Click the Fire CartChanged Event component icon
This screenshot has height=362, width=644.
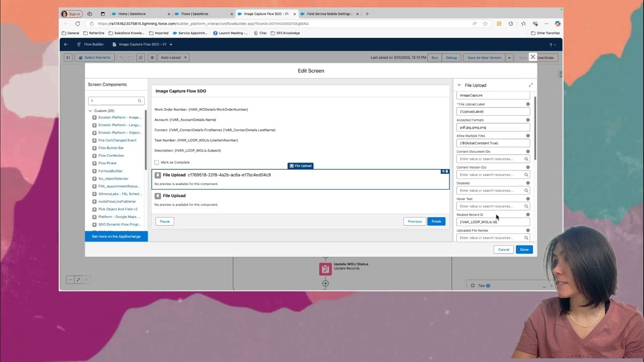click(x=95, y=140)
